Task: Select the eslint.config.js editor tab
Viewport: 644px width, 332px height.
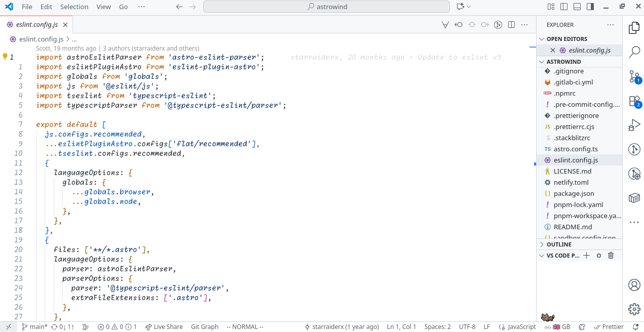Action: (x=37, y=24)
